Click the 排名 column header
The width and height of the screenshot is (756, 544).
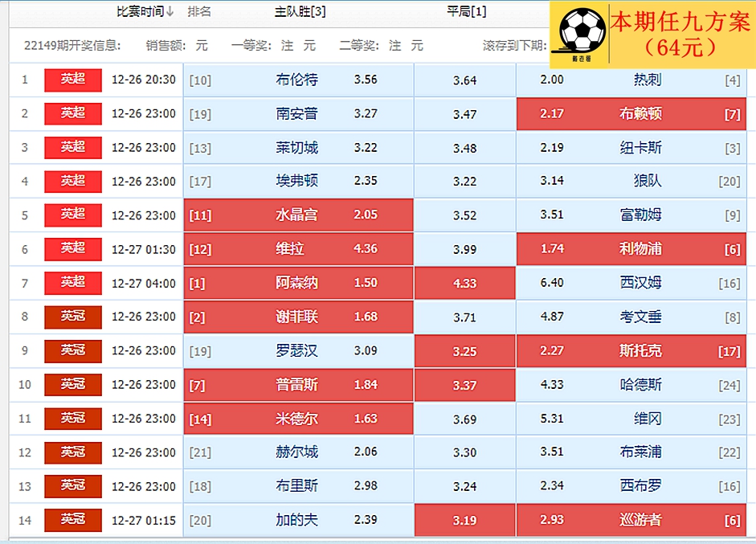coord(199,11)
